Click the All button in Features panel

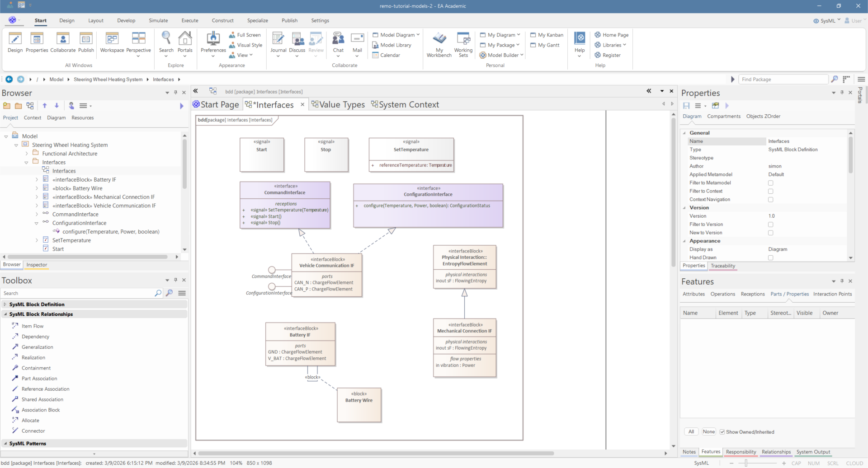point(691,432)
